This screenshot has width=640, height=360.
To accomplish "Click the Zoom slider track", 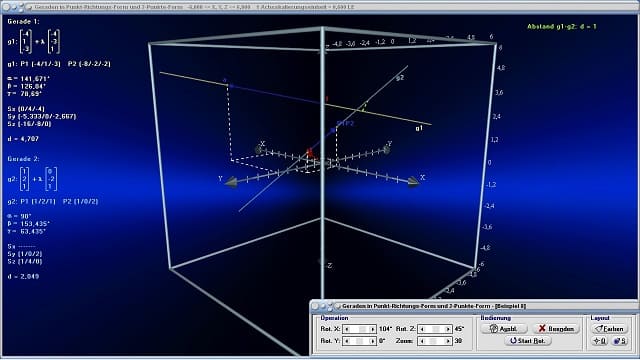I will tap(435, 341).
